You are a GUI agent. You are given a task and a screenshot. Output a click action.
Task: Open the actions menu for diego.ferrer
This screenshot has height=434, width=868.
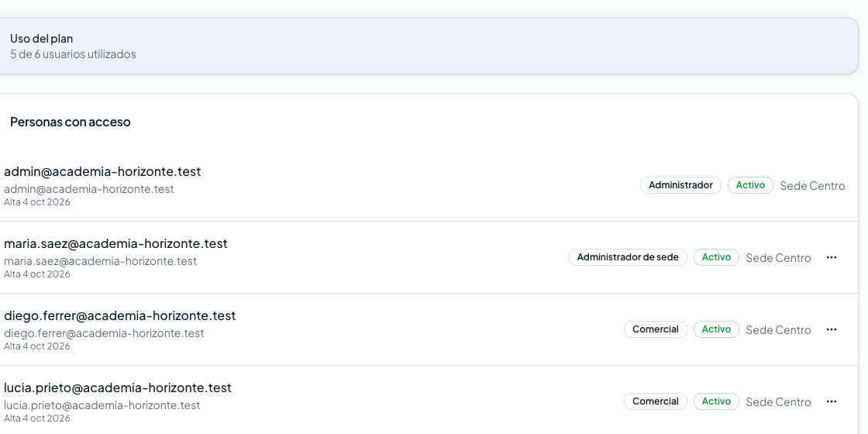(831, 329)
